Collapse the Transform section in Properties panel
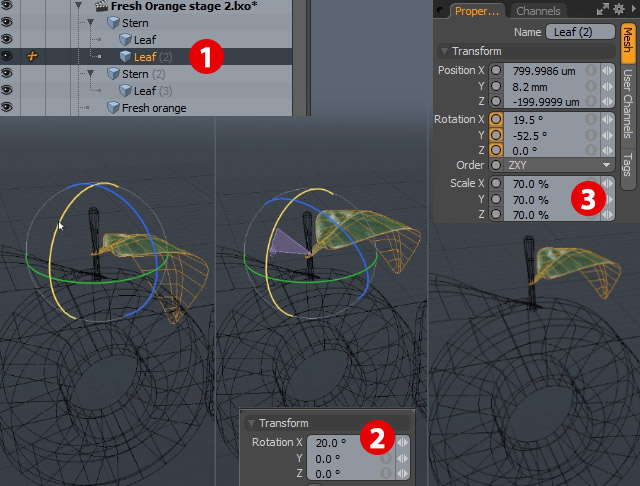 (444, 51)
